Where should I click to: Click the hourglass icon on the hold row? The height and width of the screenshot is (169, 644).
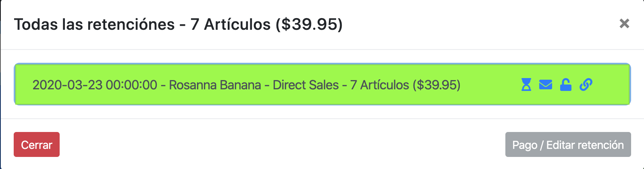526,84
